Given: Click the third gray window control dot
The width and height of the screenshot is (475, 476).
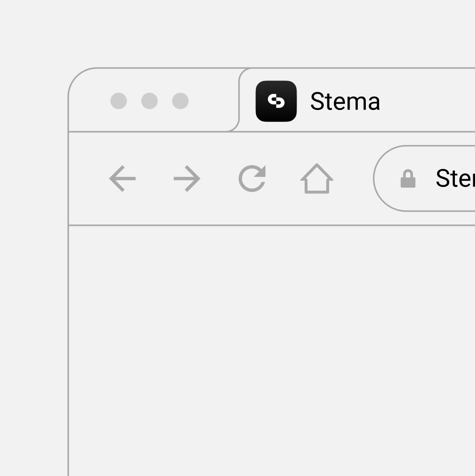Looking at the screenshot, I should click(x=181, y=101).
